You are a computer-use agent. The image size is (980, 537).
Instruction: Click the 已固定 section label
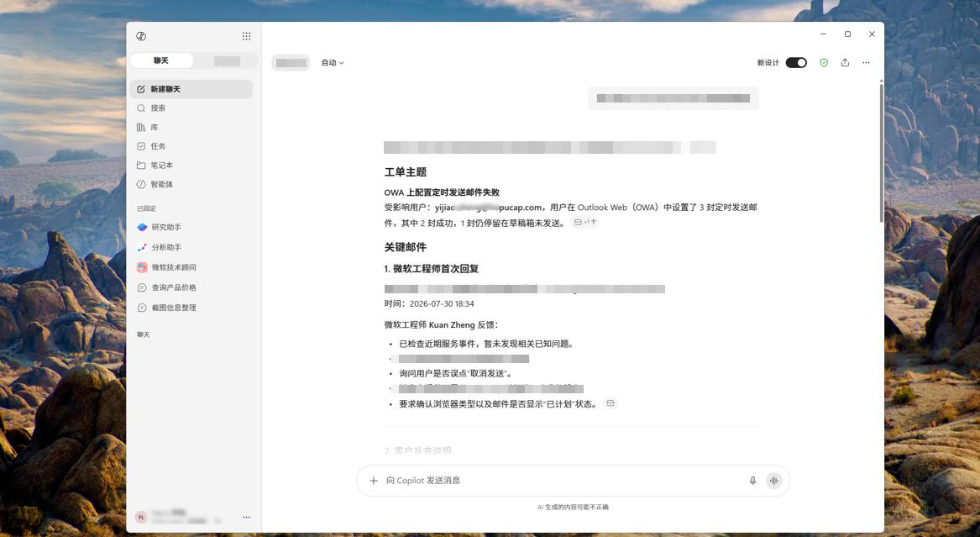[x=147, y=208]
